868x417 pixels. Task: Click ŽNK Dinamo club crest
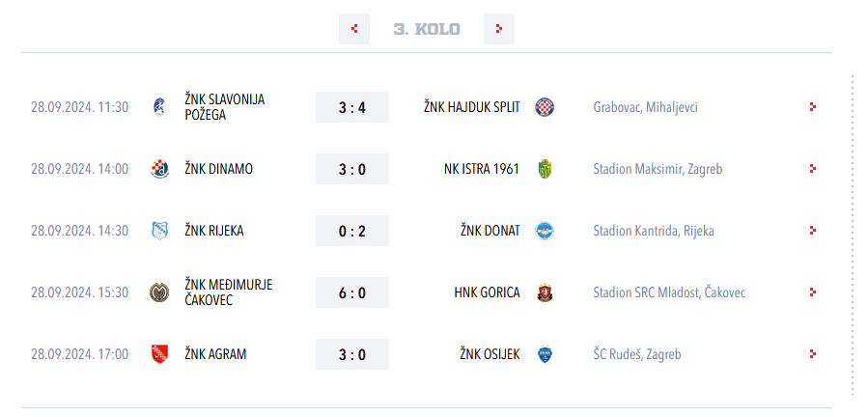pos(159,169)
